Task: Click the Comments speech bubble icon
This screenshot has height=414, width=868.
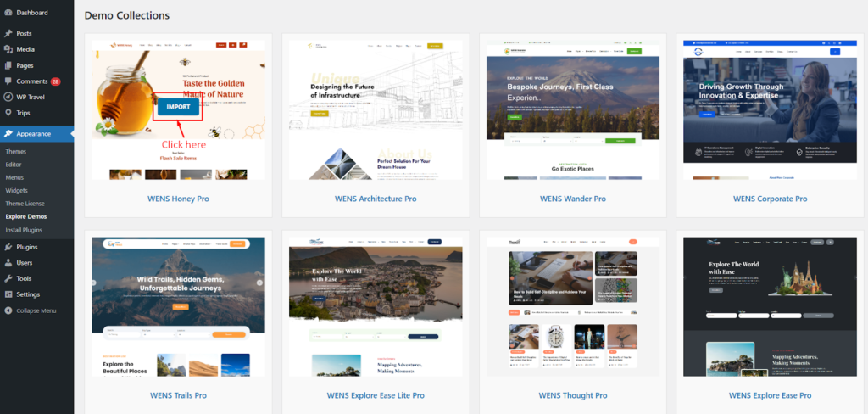Action: [x=8, y=81]
